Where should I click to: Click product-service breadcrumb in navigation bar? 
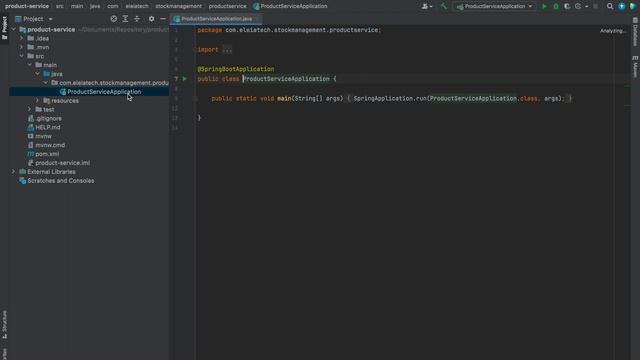pyautogui.click(x=27, y=6)
